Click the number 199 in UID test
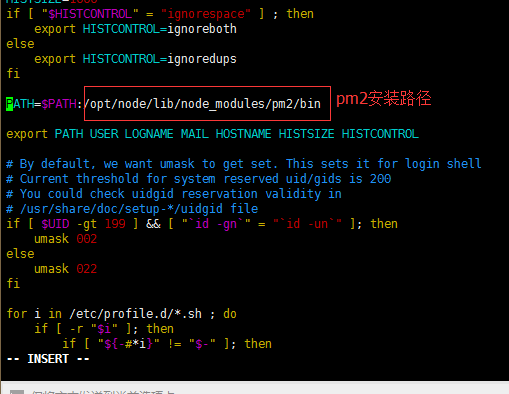The image size is (509, 394). pyautogui.click(x=115, y=224)
